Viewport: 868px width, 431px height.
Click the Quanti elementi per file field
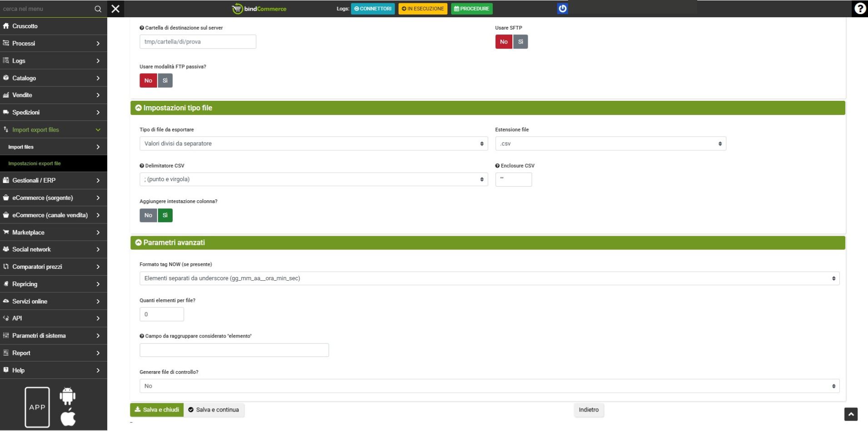[x=162, y=314]
